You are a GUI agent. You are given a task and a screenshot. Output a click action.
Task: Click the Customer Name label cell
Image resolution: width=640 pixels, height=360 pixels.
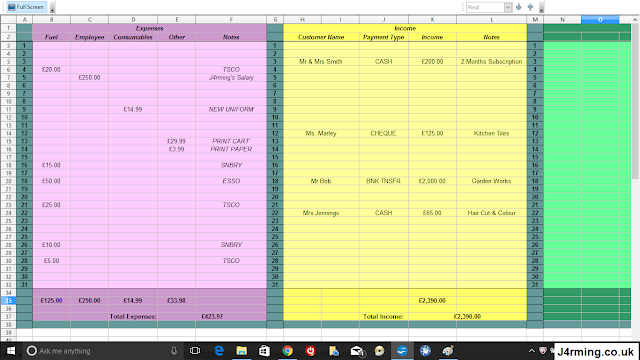321,37
